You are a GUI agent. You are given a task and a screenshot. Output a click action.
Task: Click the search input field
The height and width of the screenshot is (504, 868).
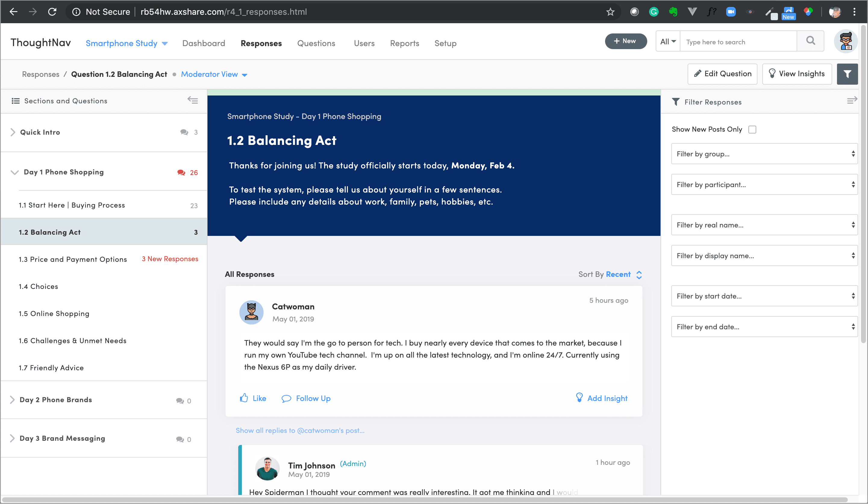click(738, 42)
